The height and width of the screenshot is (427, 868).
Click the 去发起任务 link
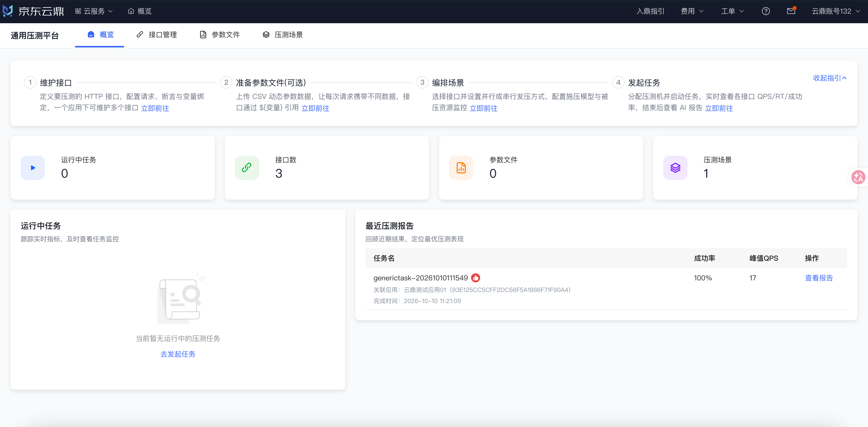click(x=178, y=354)
